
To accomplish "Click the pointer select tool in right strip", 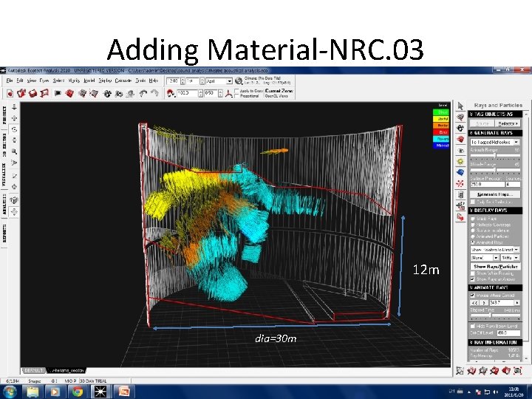I will click(460, 106).
